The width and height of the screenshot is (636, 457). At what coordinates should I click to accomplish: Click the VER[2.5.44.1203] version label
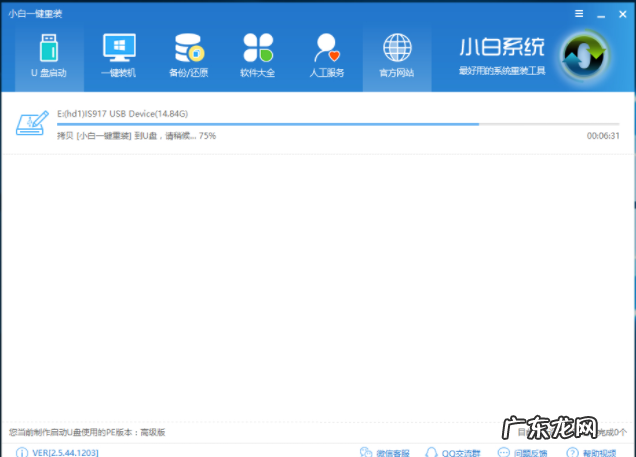tap(65, 453)
